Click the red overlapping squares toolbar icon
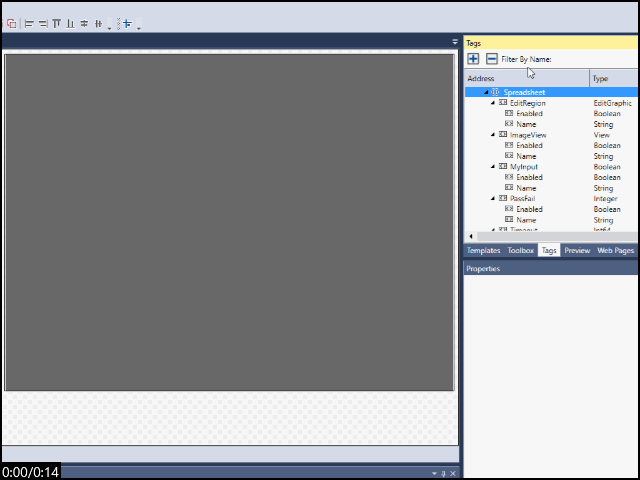 click(11, 23)
